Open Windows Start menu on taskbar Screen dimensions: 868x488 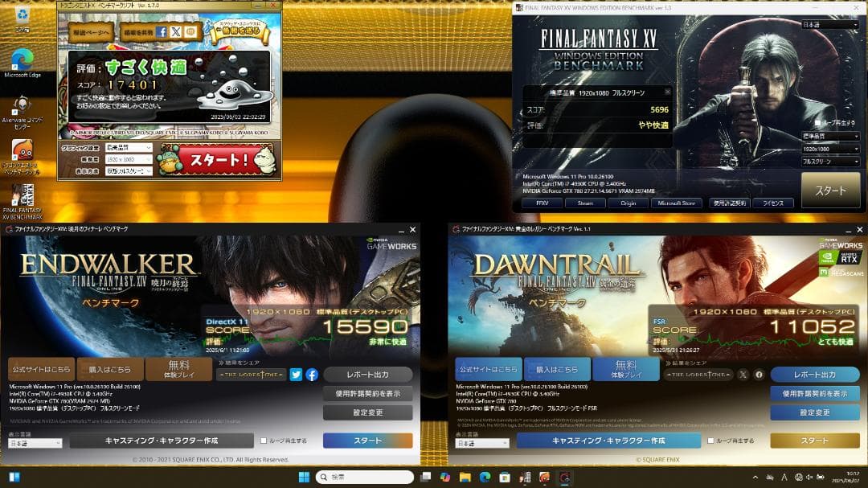(304, 477)
